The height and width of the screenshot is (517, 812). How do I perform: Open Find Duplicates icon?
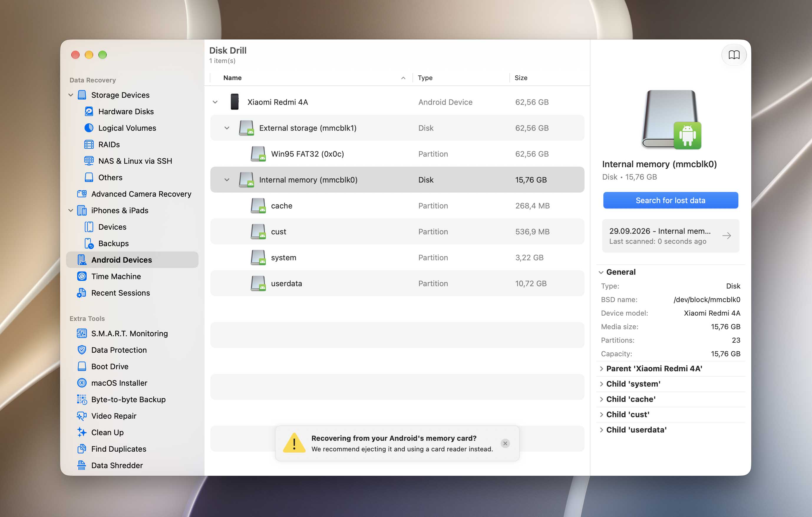coord(82,449)
